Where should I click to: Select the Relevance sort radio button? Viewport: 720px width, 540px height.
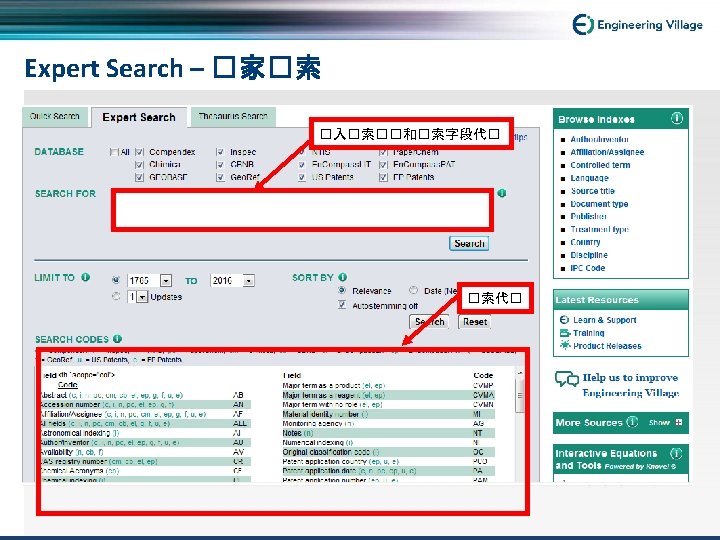[x=342, y=290]
